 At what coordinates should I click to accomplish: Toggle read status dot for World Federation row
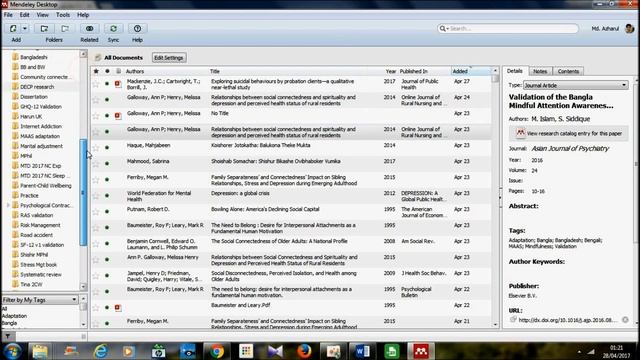coord(107,195)
